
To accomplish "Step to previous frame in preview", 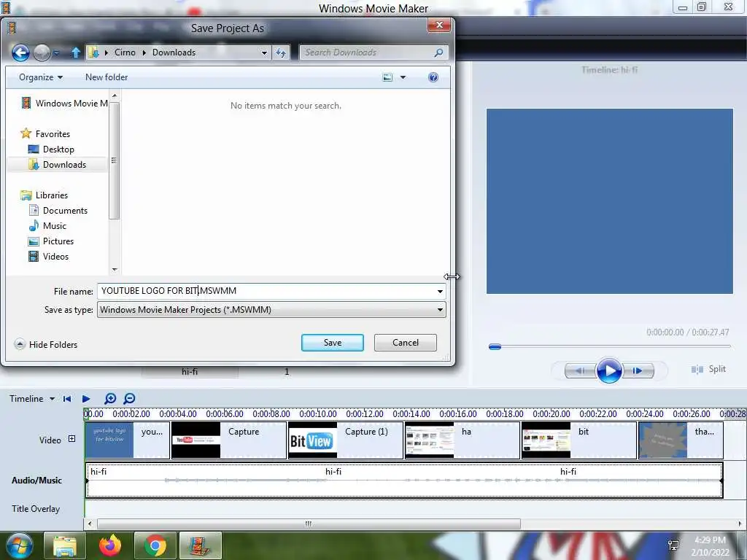I will pyautogui.click(x=580, y=370).
